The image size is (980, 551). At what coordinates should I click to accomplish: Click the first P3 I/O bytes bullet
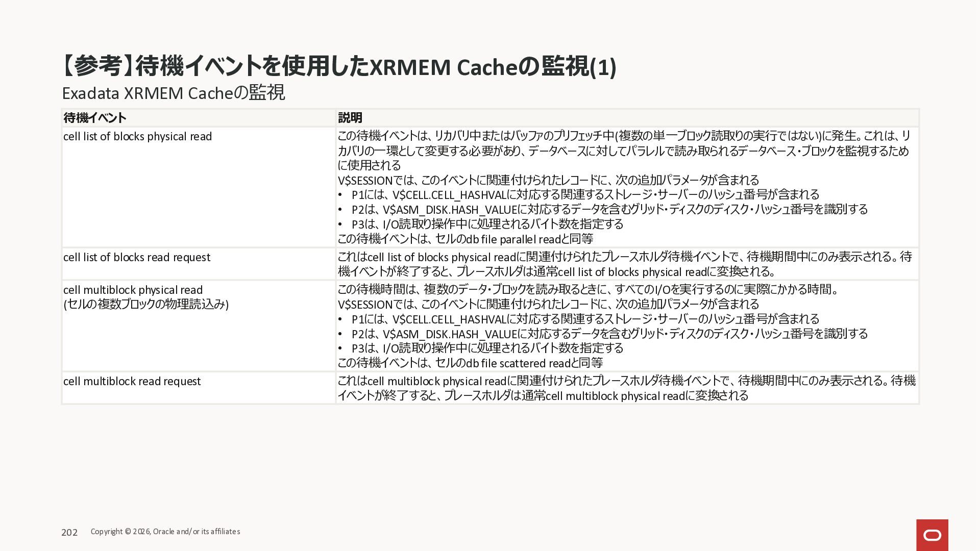pos(487,224)
